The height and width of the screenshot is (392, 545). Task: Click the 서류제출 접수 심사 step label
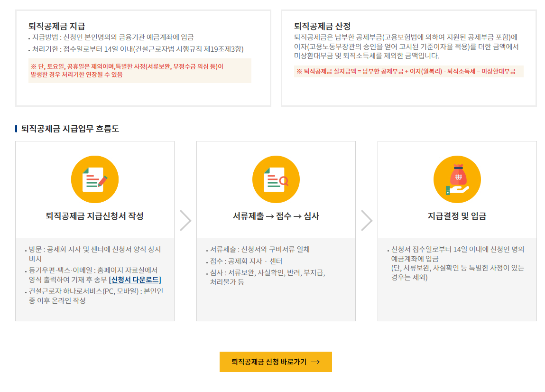point(276,215)
